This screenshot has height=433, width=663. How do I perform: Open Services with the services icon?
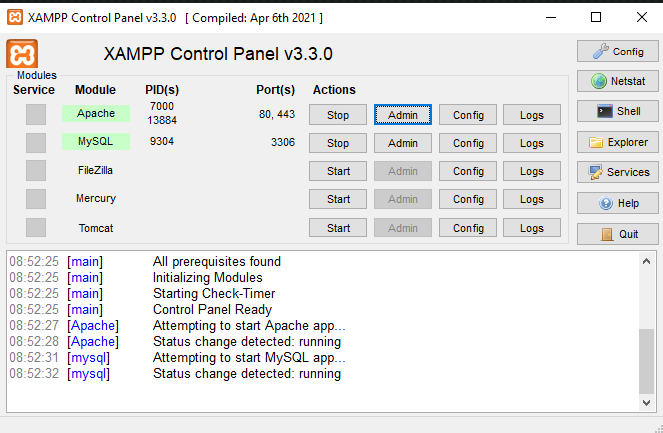click(x=618, y=172)
